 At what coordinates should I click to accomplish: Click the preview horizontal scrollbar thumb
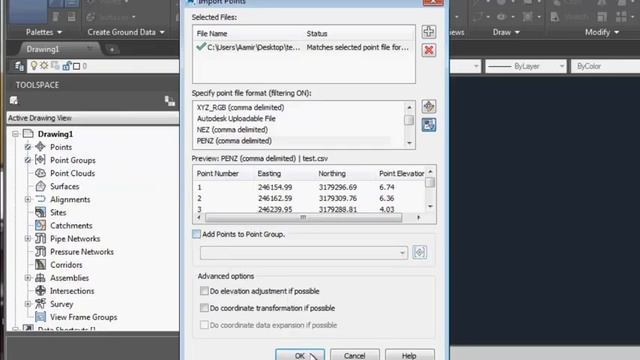[x=303, y=218]
